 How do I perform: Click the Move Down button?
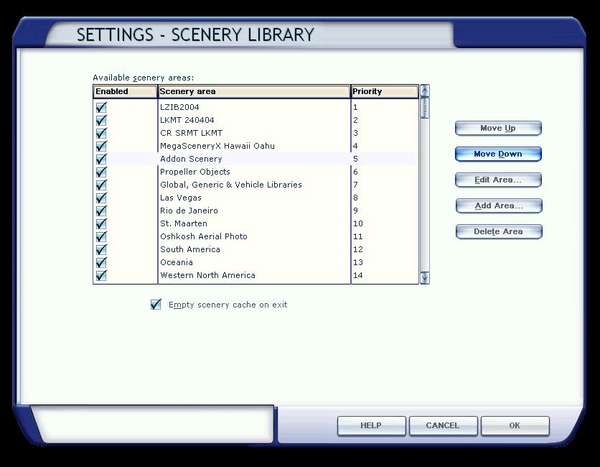tap(498, 154)
